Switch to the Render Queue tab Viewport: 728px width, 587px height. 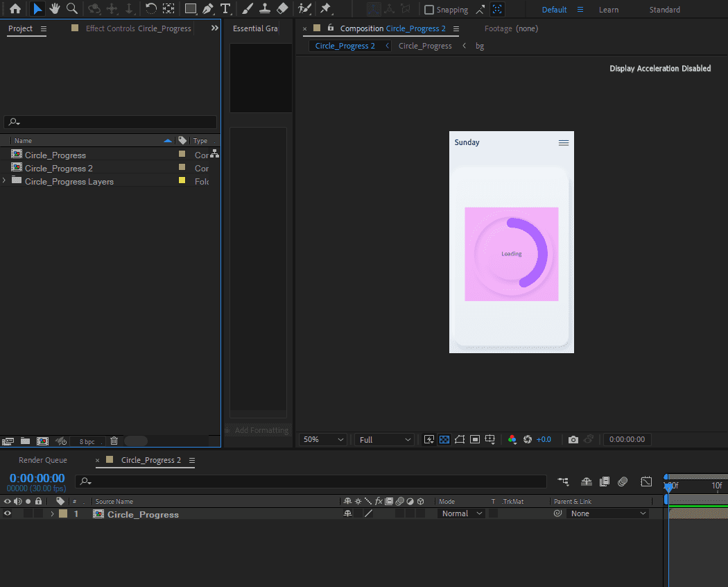(43, 460)
